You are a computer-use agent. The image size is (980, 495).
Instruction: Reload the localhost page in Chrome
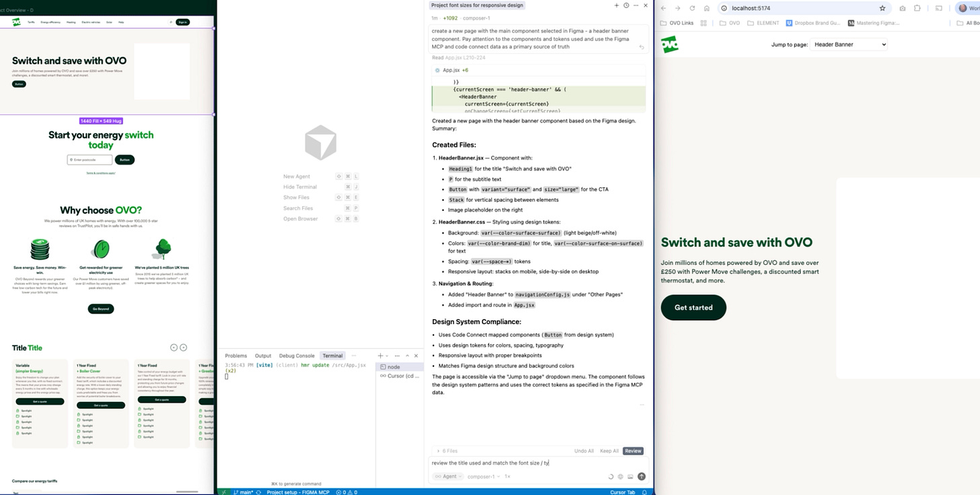[692, 8]
